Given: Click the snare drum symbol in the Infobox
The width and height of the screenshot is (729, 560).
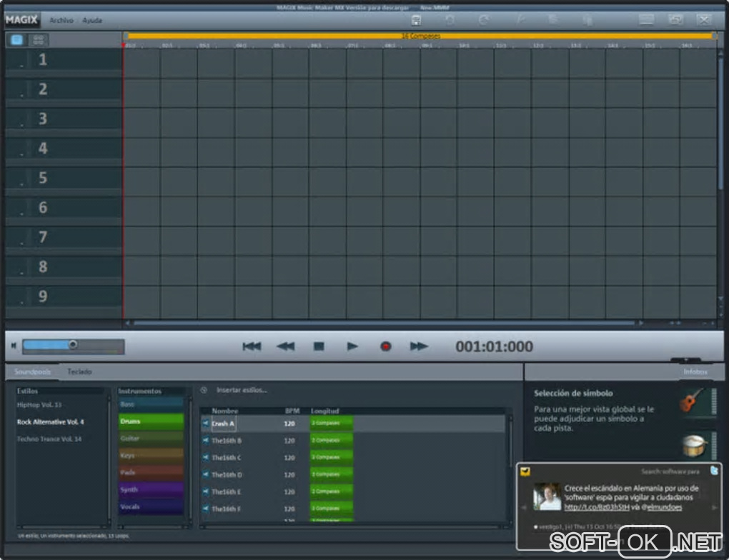Looking at the screenshot, I should pos(694,446).
